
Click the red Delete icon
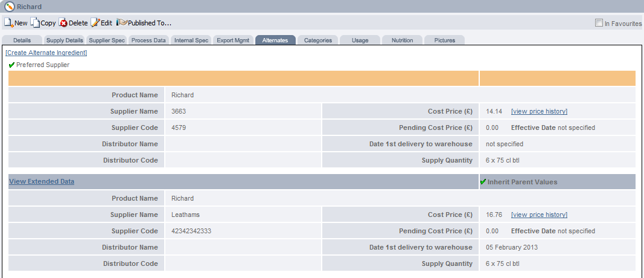click(x=63, y=23)
